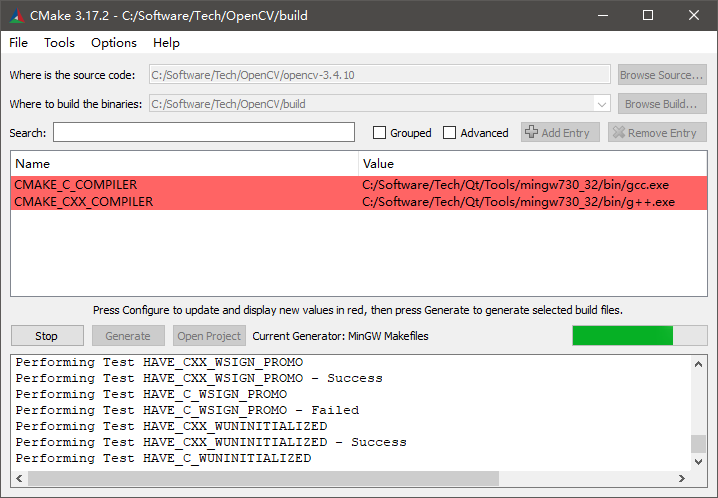718x498 pixels.
Task: Click the log line HAVE_C_WSIGN_PROMO - Failed
Action: 187,410
